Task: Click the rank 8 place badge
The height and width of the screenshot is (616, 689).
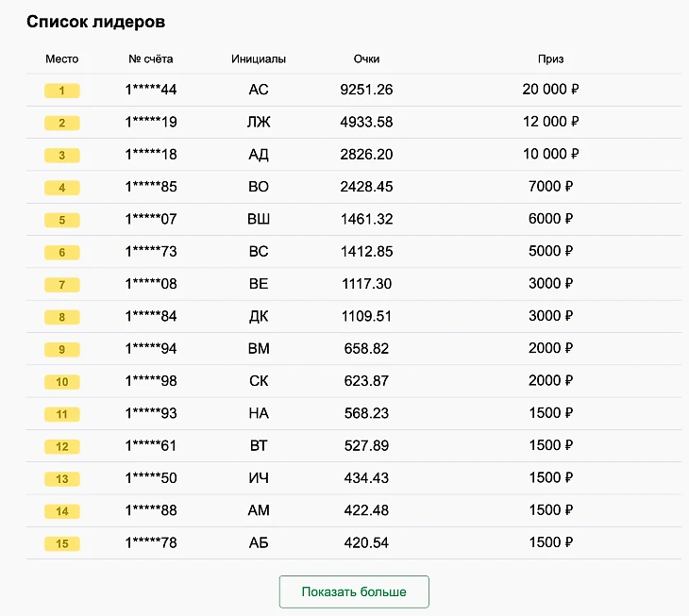Action: (x=62, y=317)
